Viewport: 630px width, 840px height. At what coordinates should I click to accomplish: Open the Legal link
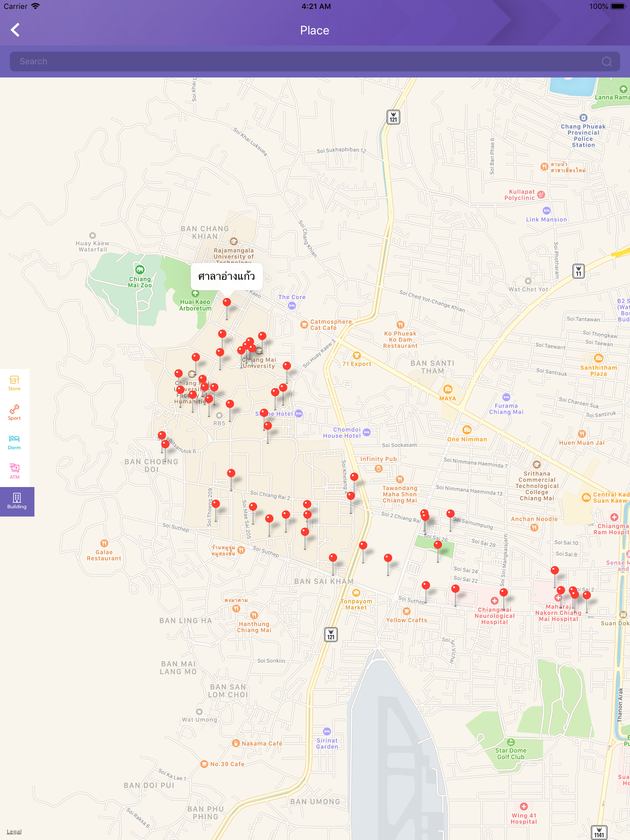[14, 832]
